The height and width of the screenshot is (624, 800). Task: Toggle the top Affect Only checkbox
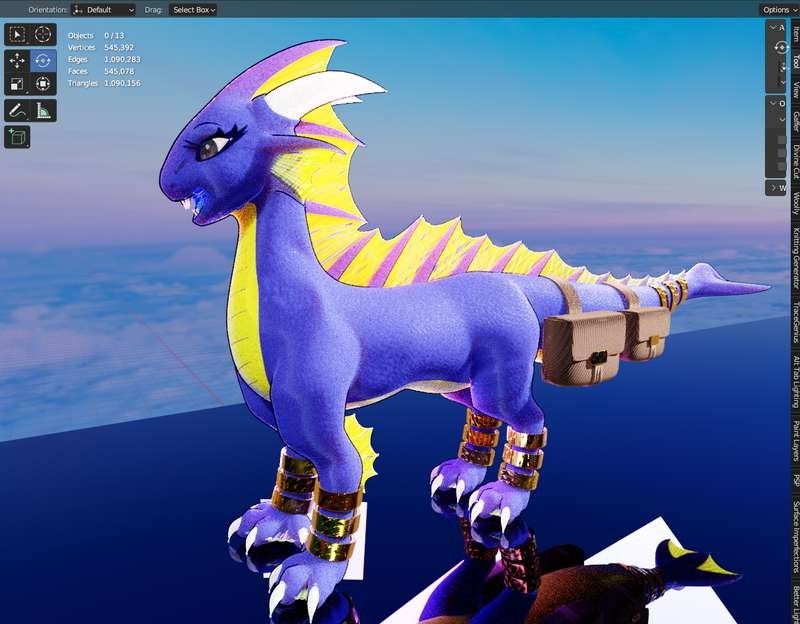tap(781, 140)
